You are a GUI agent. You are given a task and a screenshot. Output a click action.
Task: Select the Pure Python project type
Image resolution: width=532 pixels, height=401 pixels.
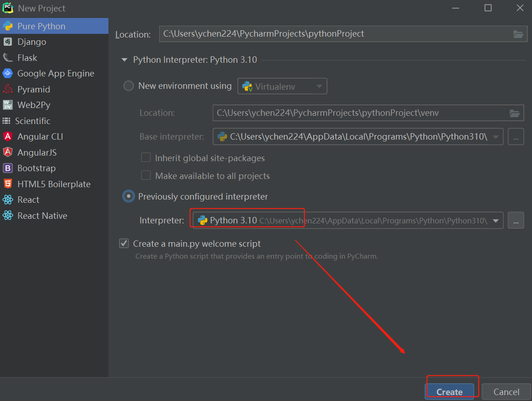(x=54, y=26)
